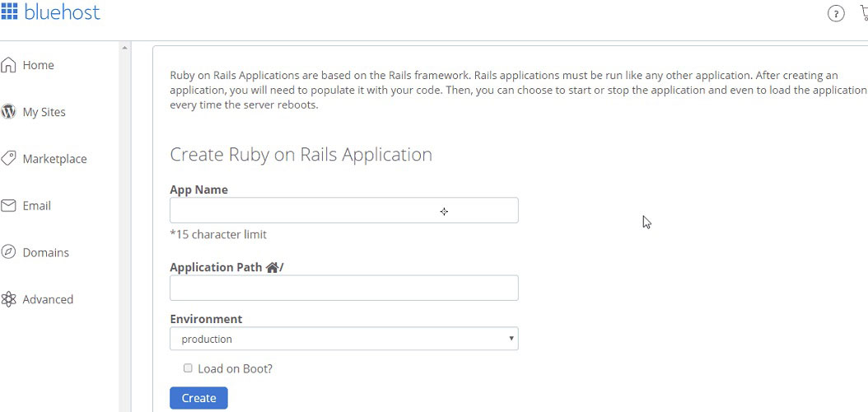Click the Email envelope icon
The image size is (868, 412).
(x=8, y=206)
